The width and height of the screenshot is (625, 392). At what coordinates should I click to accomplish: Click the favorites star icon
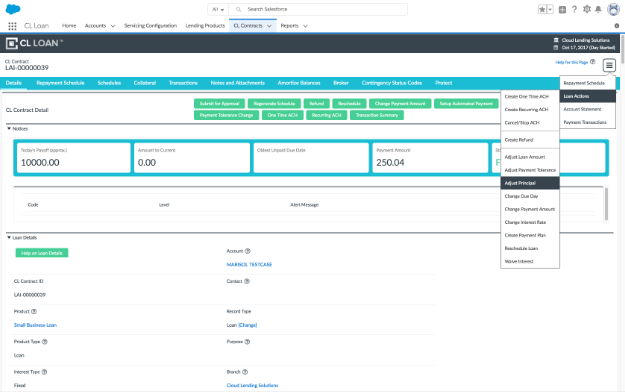click(x=542, y=9)
